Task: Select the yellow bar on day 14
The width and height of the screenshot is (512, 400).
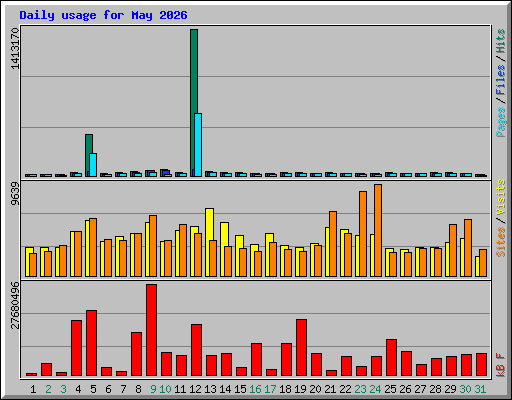Action: coord(225,234)
